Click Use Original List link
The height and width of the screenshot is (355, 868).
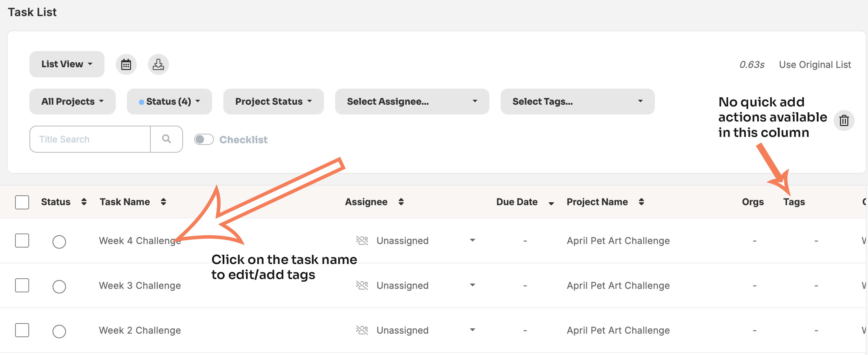815,65
